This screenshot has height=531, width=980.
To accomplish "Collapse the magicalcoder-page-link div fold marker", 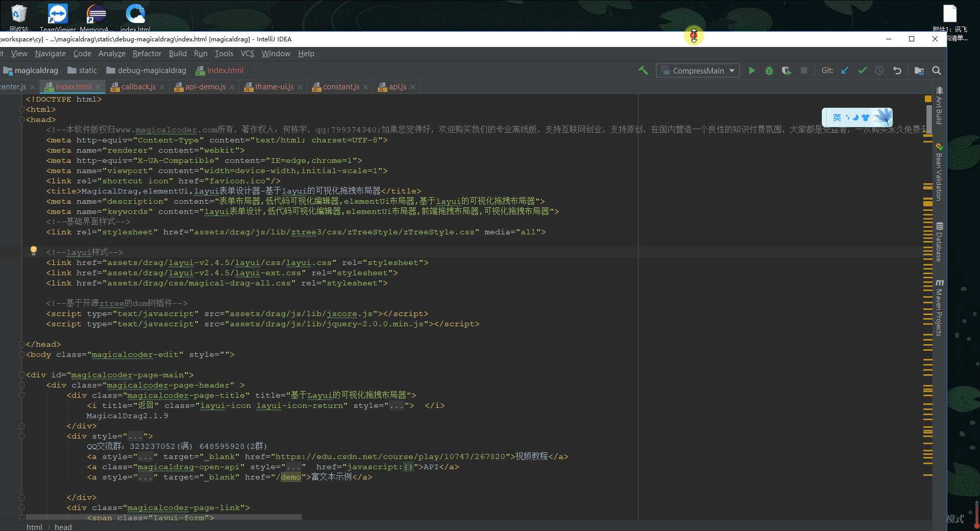I will (21, 508).
